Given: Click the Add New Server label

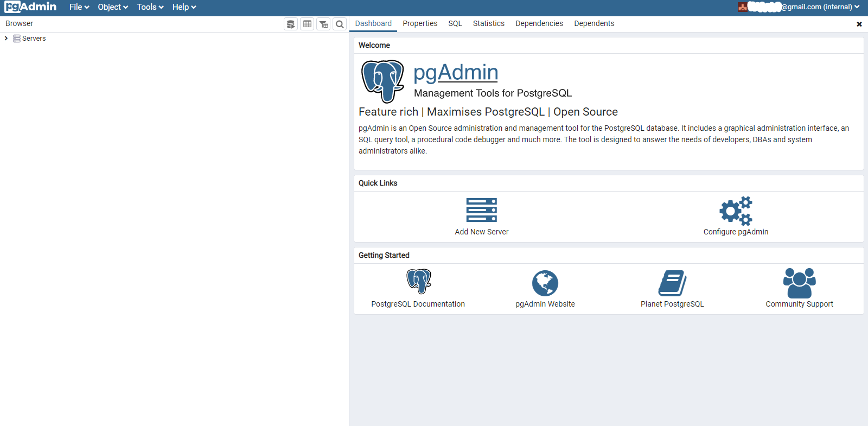Looking at the screenshot, I should tap(482, 232).
